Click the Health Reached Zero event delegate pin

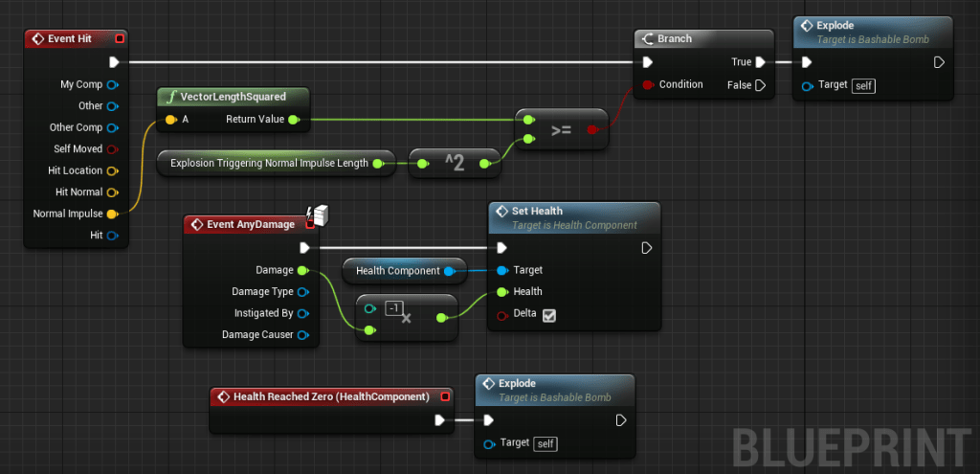click(x=445, y=396)
